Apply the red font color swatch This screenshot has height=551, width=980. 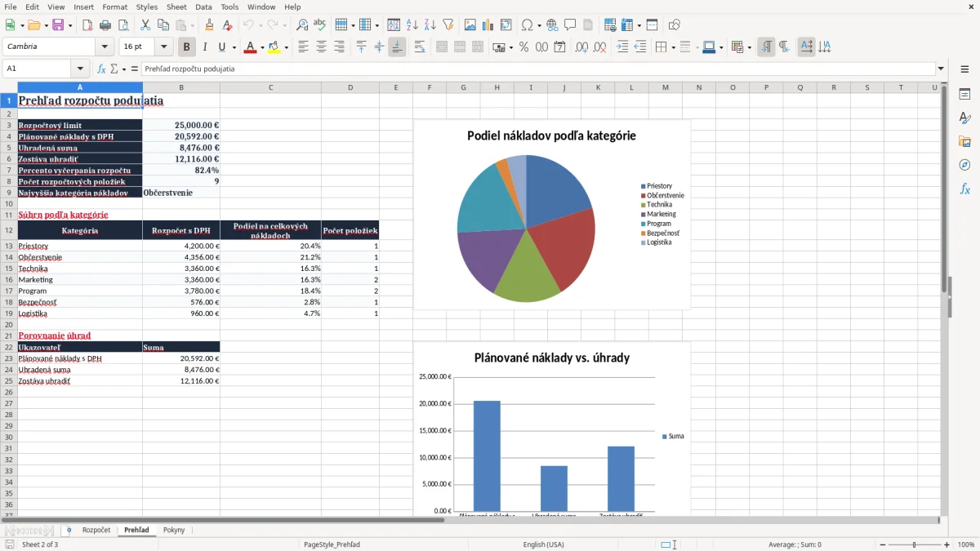pyautogui.click(x=250, y=47)
